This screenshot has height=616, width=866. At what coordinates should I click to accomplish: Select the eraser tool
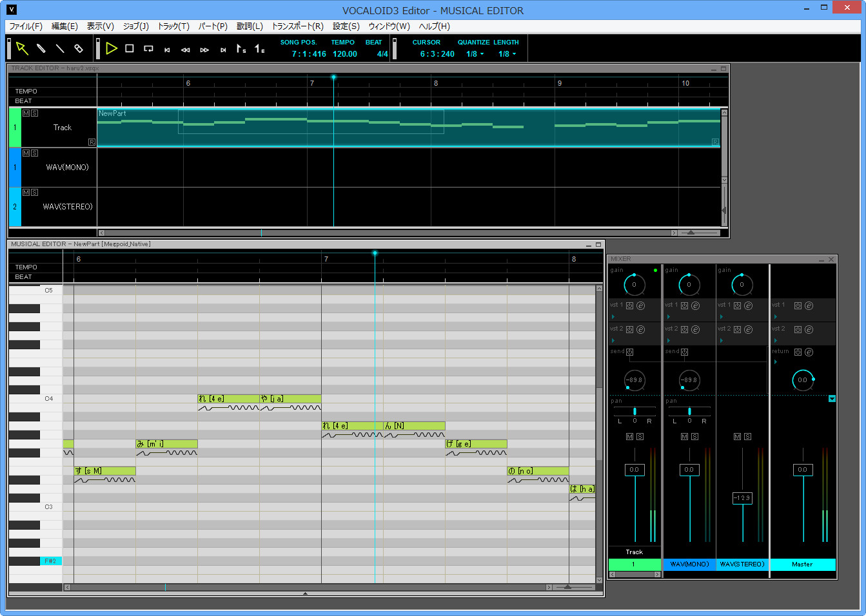click(79, 48)
